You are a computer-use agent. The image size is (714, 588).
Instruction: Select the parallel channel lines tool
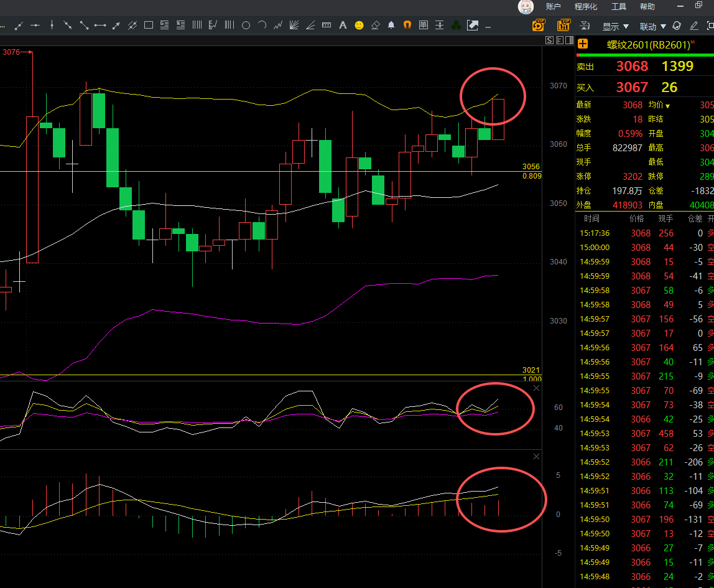[x=132, y=26]
